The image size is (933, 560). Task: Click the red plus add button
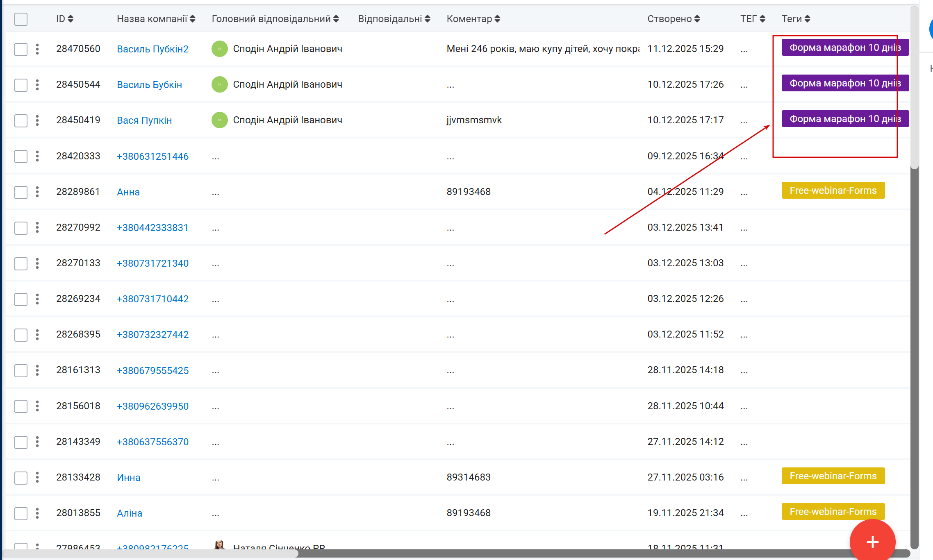pyautogui.click(x=872, y=542)
